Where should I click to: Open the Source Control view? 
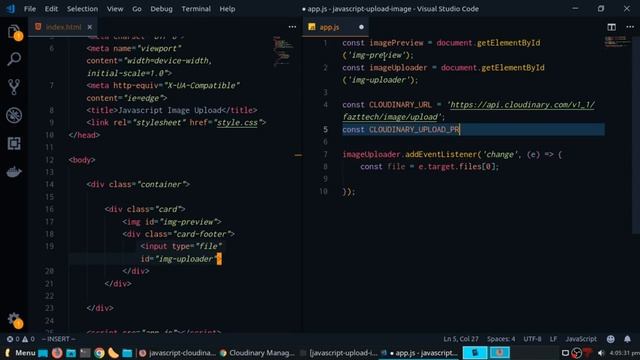pyautogui.click(x=14, y=87)
